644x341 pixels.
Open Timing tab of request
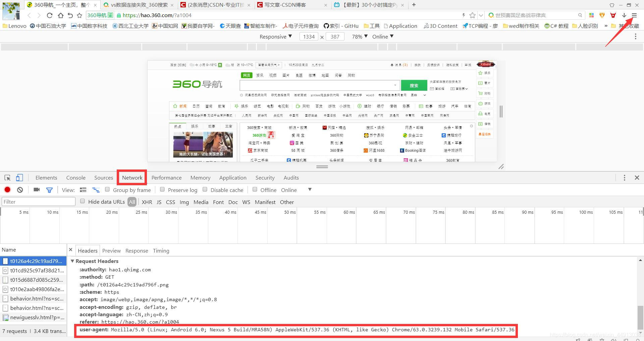[x=161, y=251]
